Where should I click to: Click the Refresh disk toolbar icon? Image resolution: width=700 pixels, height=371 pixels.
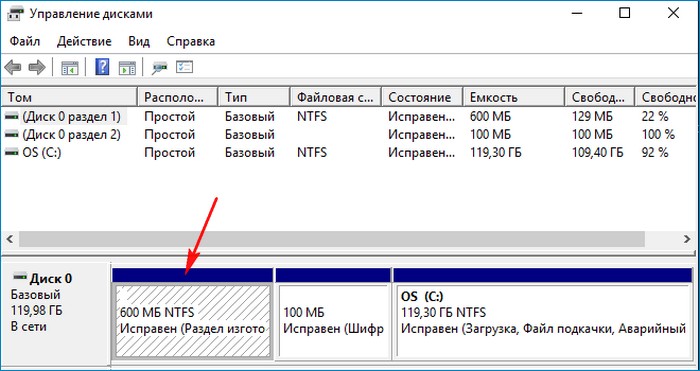tap(159, 68)
